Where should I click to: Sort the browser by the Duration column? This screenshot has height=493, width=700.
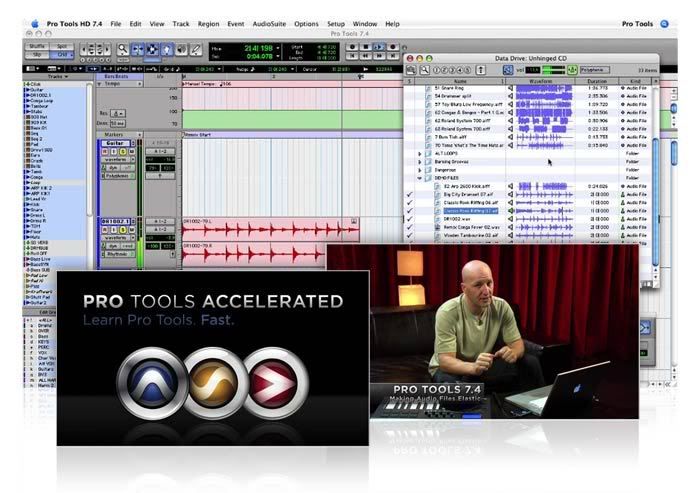click(597, 81)
